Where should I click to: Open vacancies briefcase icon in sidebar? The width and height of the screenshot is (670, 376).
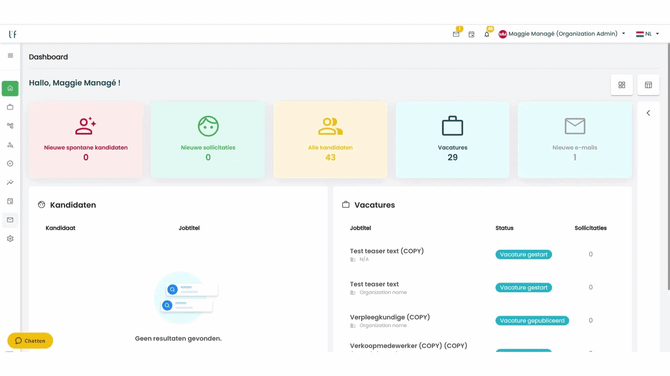click(10, 107)
